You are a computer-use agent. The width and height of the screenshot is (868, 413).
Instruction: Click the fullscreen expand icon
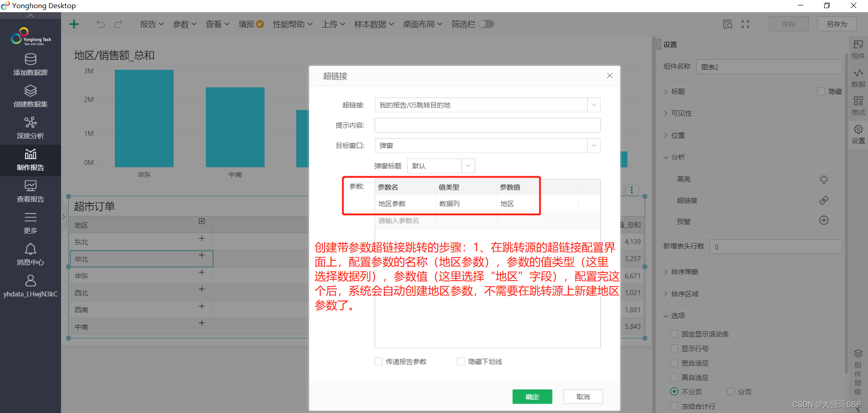(x=745, y=24)
